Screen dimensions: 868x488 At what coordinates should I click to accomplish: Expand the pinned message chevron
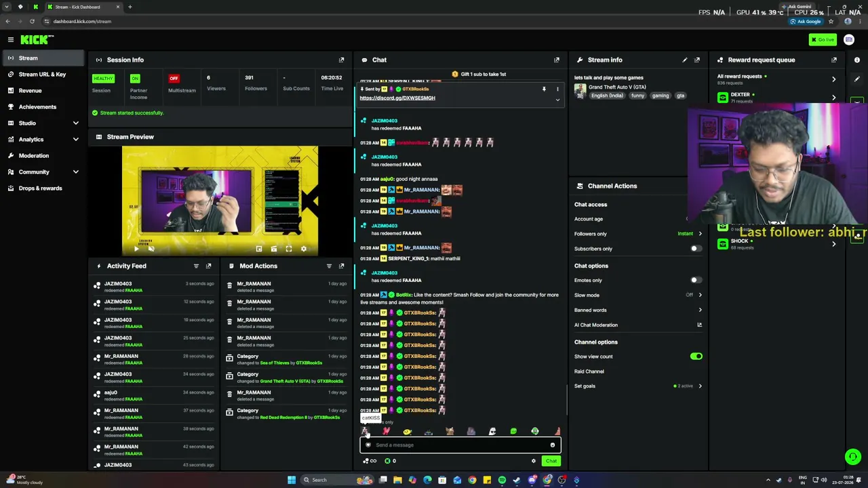click(x=557, y=100)
